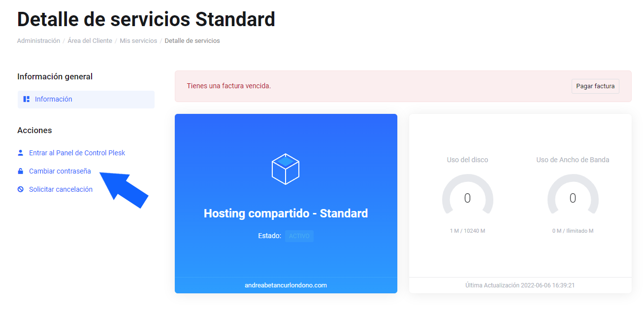Select Cambiar contraseña action

60,171
